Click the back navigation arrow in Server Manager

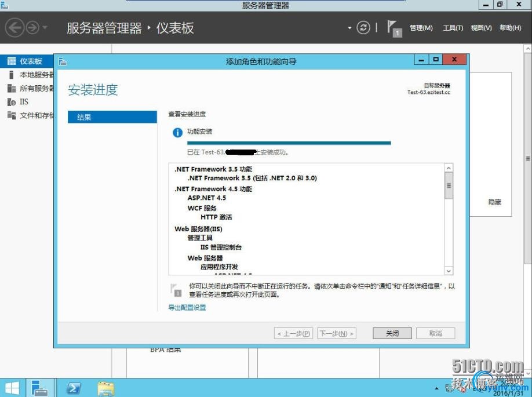coord(14,27)
